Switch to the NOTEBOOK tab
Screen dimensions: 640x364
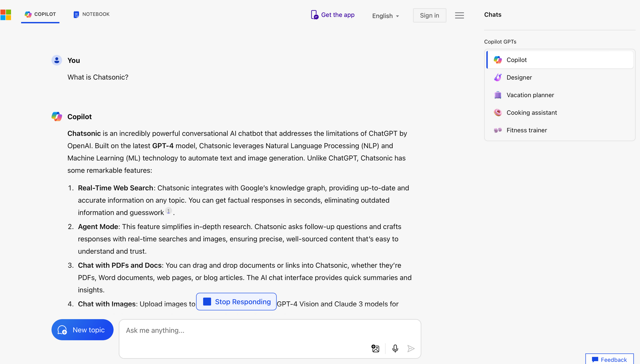(x=91, y=14)
